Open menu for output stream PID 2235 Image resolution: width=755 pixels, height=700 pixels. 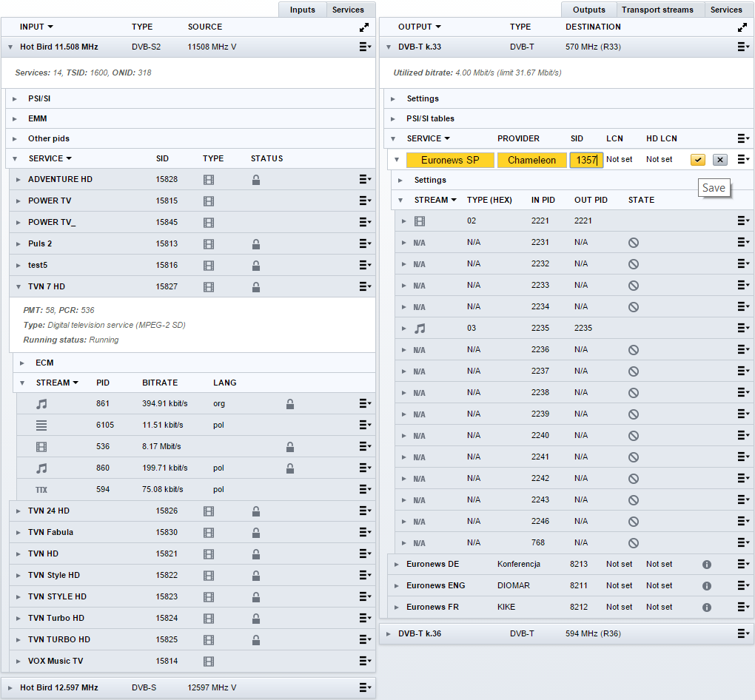tap(743, 328)
